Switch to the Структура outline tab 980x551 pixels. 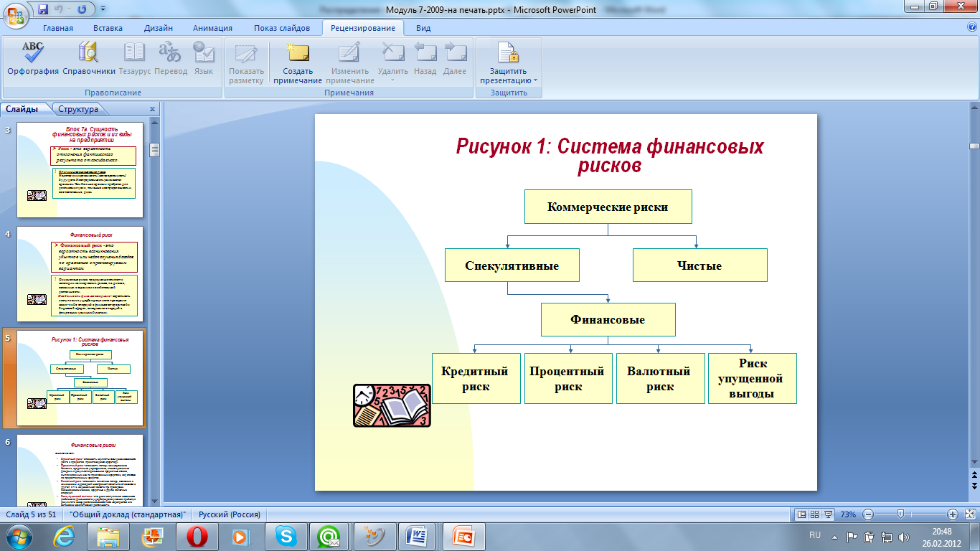pos(78,109)
